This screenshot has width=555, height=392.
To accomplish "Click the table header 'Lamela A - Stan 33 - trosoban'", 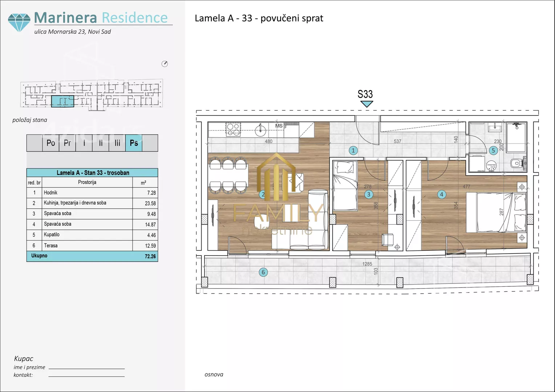I will [93, 173].
